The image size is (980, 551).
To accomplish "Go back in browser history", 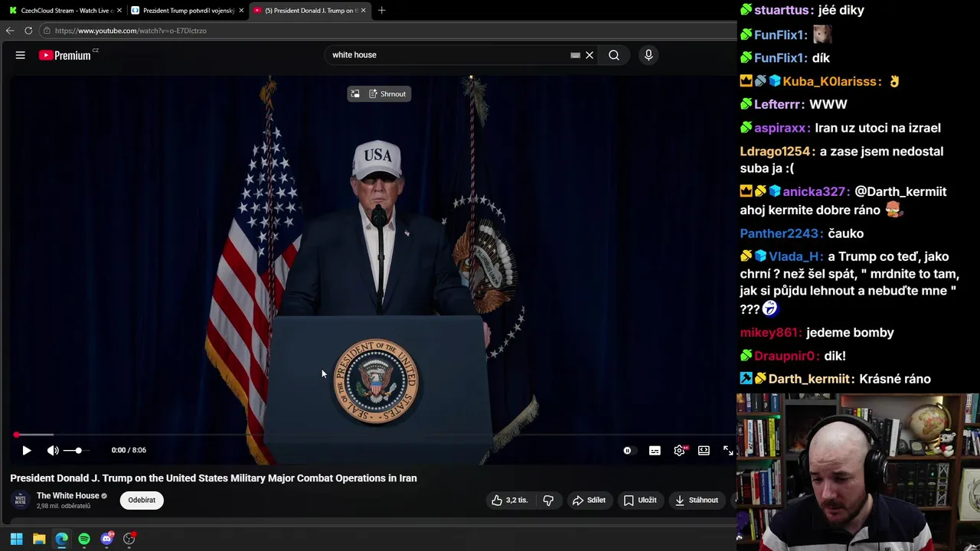I will pyautogui.click(x=10, y=31).
